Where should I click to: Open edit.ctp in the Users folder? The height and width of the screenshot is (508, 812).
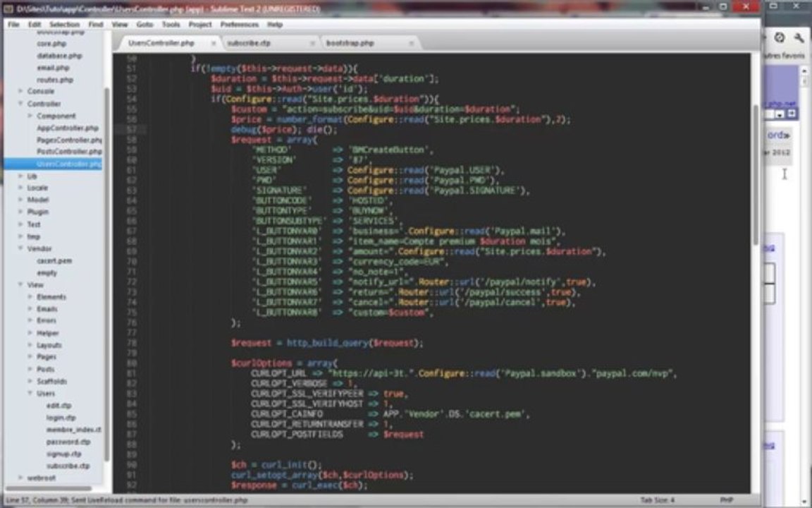pos(59,406)
